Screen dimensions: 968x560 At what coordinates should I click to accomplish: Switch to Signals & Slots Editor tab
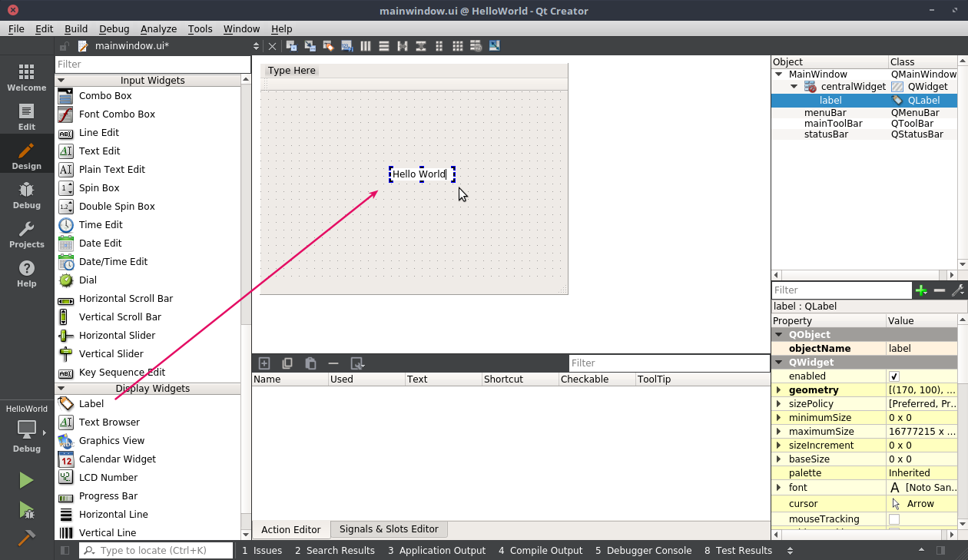pos(389,529)
